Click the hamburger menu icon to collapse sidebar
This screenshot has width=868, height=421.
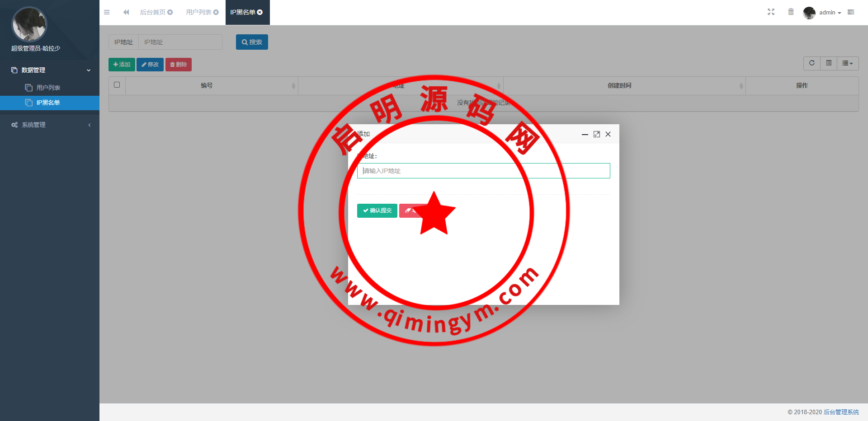[x=107, y=12]
